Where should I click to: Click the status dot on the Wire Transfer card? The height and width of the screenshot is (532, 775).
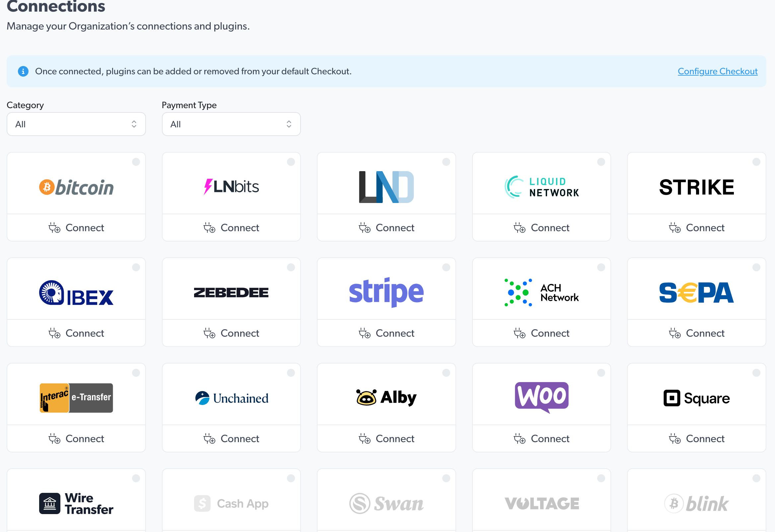tap(136, 478)
